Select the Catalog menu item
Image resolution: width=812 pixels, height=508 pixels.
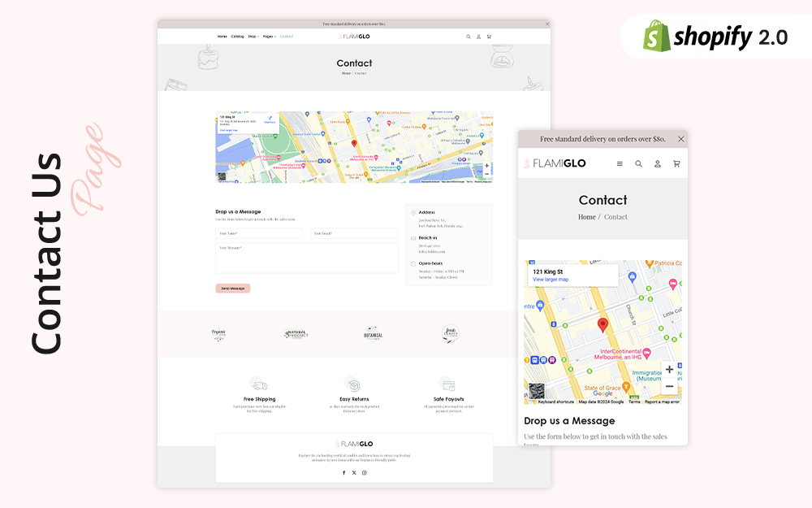tap(237, 37)
